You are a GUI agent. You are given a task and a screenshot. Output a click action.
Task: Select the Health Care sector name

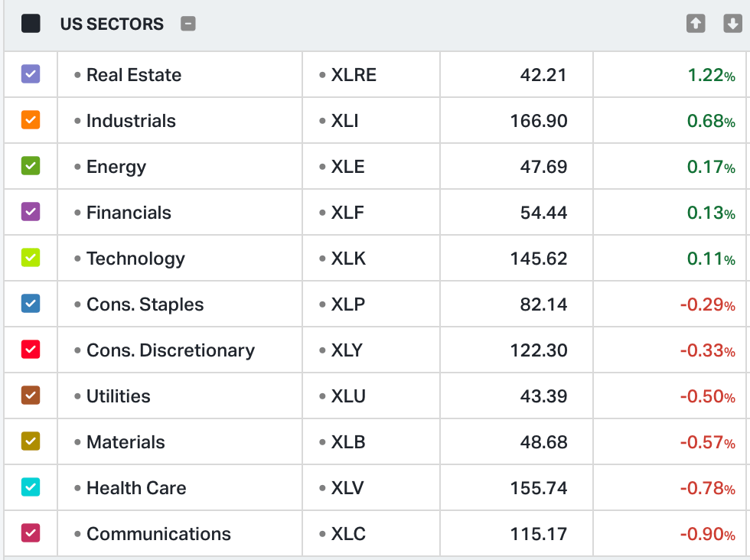pos(136,488)
